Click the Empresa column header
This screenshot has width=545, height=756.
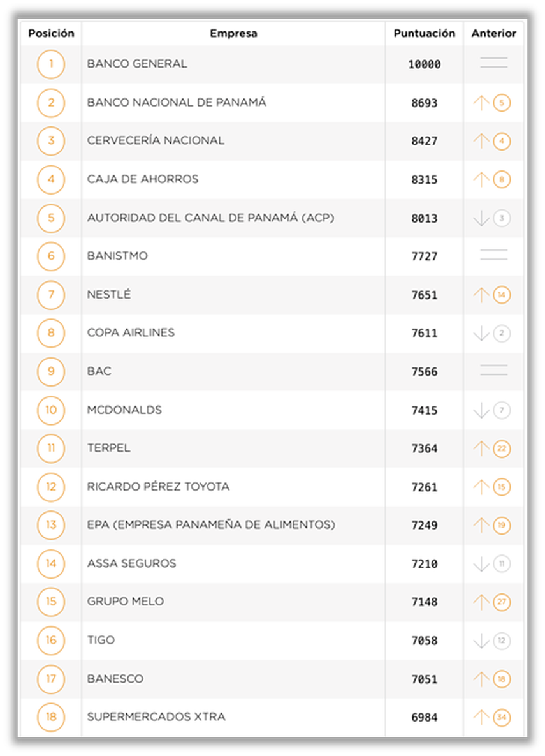(233, 33)
